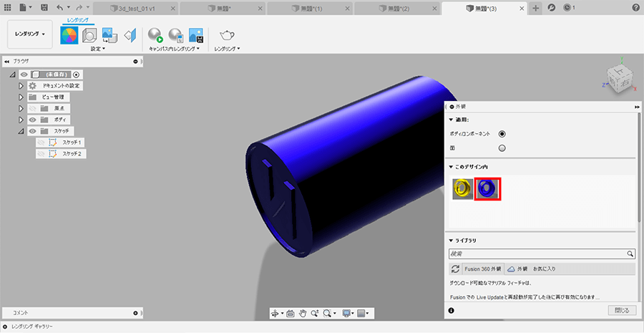Open the レンダリング workspace dropdown
Viewport: 644px width, 333px height.
[x=29, y=34]
